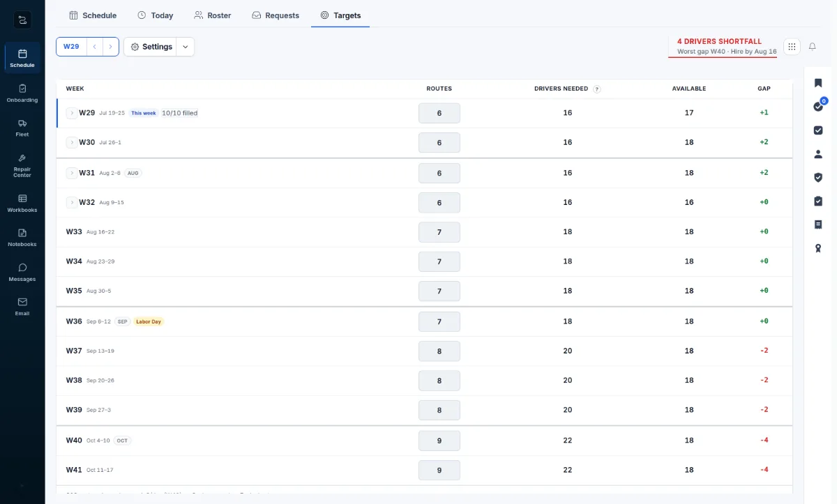Click the checkbox icon in right rail
Viewport: 837px width, 504px height.
click(818, 130)
